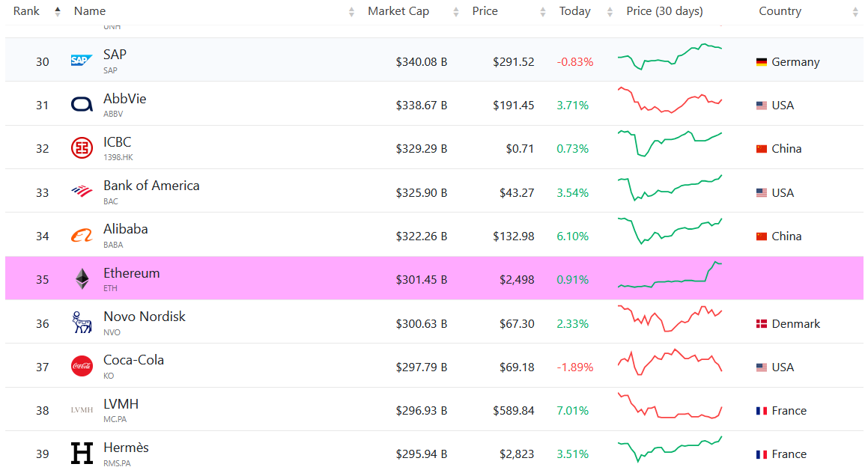Click the -1.89% Coca-Cola daily change
Viewport: 868px width, 470px height.
[574, 367]
